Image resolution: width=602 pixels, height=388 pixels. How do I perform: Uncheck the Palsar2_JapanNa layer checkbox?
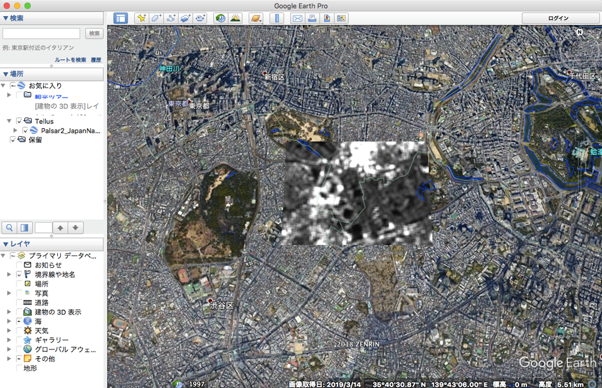point(25,130)
